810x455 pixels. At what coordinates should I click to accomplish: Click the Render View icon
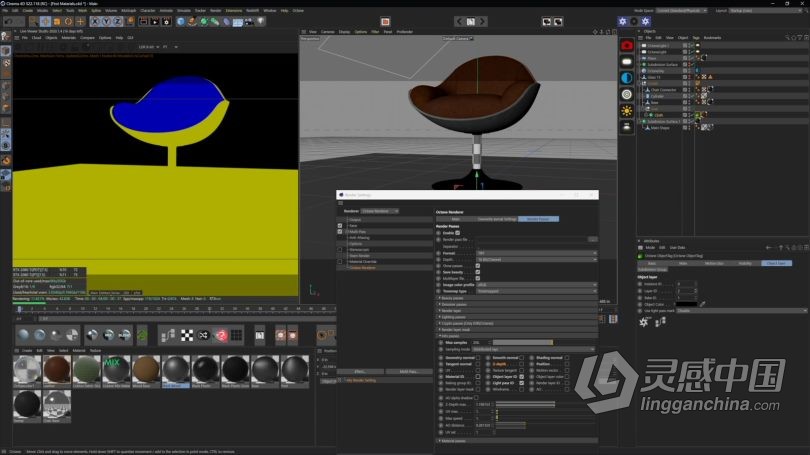(143, 21)
